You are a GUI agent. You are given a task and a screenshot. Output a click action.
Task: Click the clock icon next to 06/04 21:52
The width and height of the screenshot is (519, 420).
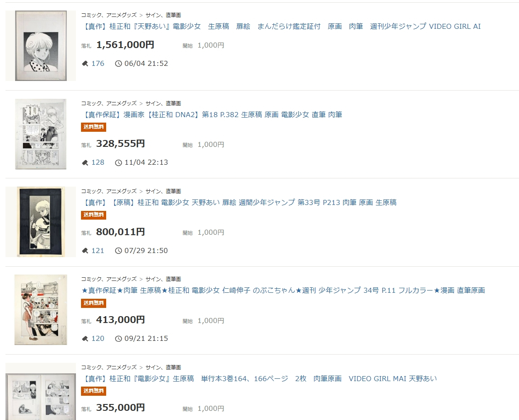(x=119, y=64)
